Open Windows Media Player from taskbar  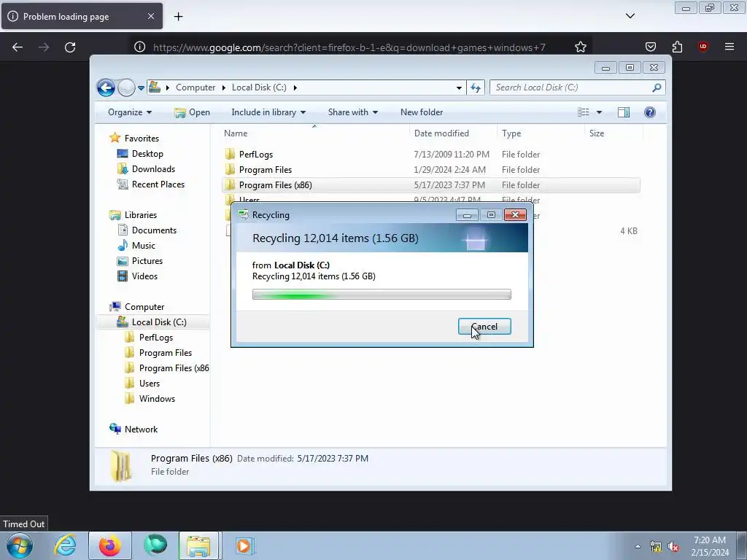pyautogui.click(x=244, y=545)
